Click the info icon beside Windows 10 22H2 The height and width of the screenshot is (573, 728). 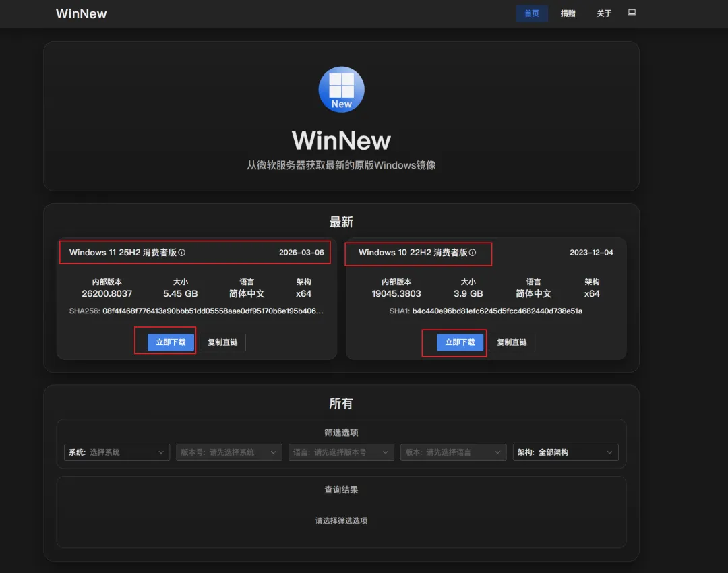[472, 253]
